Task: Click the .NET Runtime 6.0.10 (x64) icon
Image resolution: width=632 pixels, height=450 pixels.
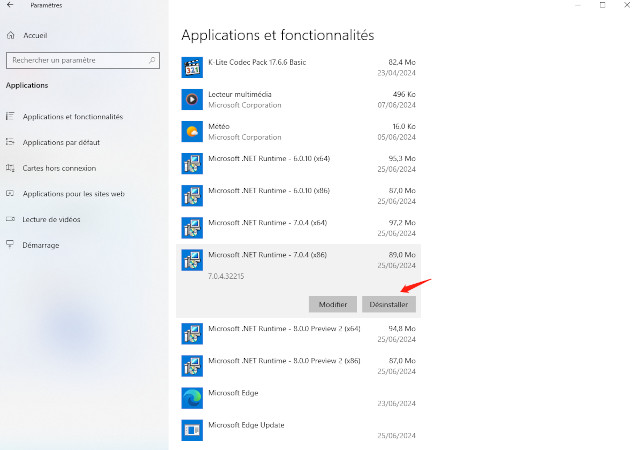Action: point(192,163)
